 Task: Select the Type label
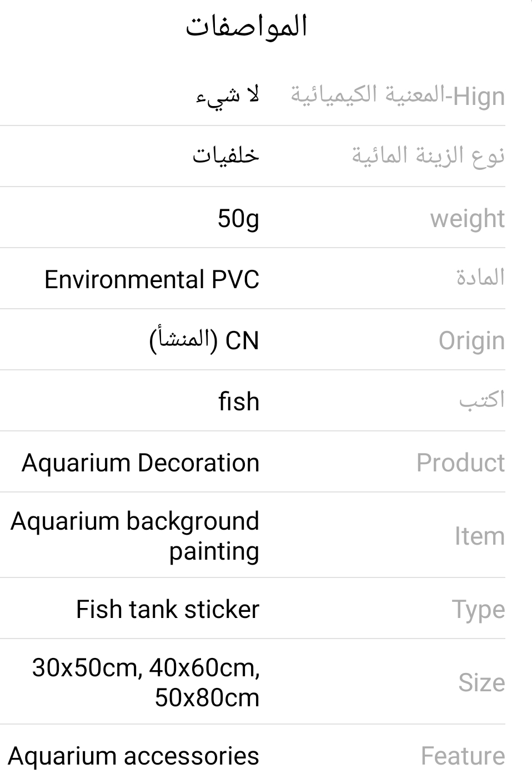click(x=478, y=609)
